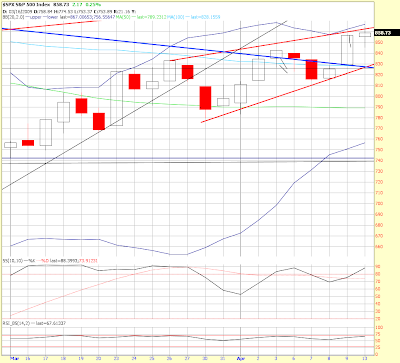Click the hollow candlestick for April 9

coord(347,49)
